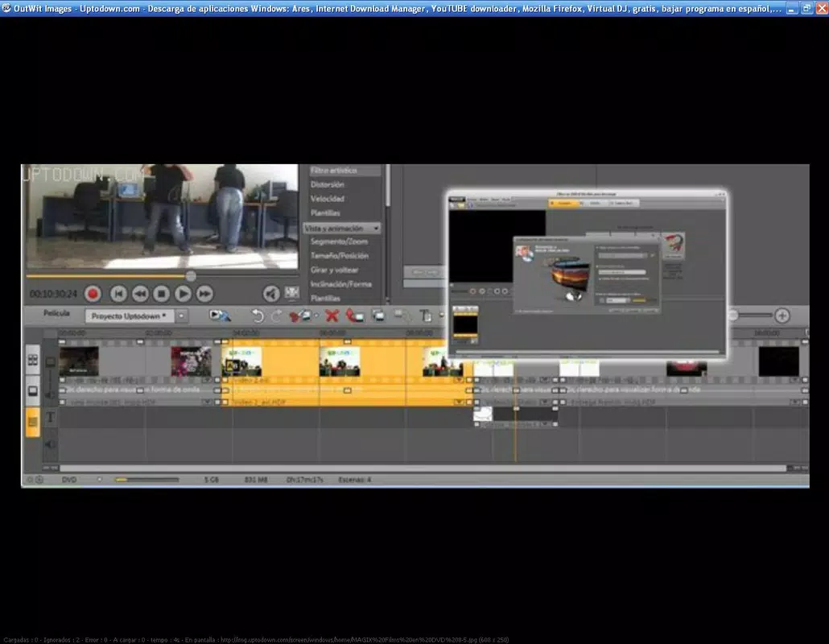Viewport: 829px width, 644px height.
Task: Zoom in timeline with plus button
Action: [782, 316]
